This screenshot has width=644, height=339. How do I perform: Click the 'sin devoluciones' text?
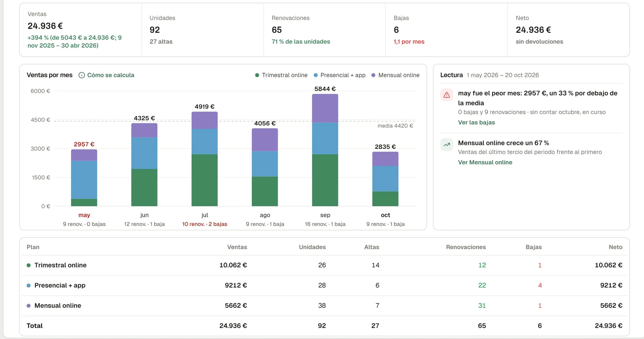(x=539, y=42)
